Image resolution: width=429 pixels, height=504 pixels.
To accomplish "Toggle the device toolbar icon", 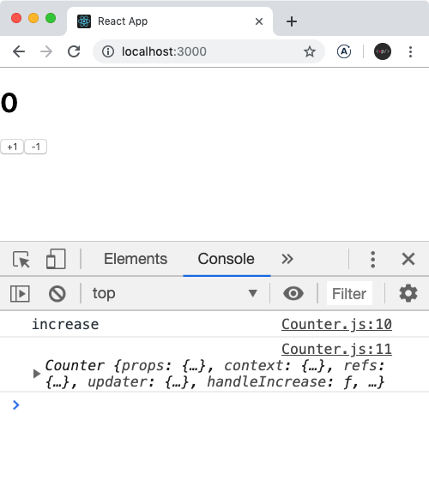I will click(x=56, y=259).
